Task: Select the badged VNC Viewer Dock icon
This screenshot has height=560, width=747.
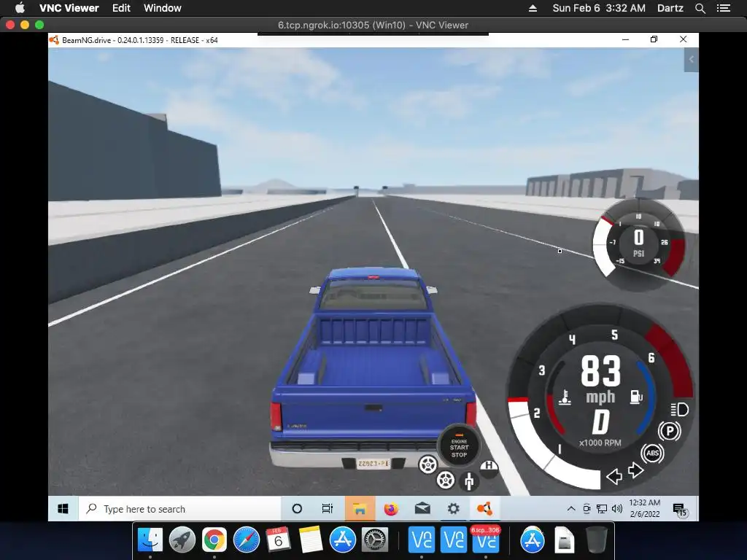Action: pyautogui.click(x=485, y=540)
